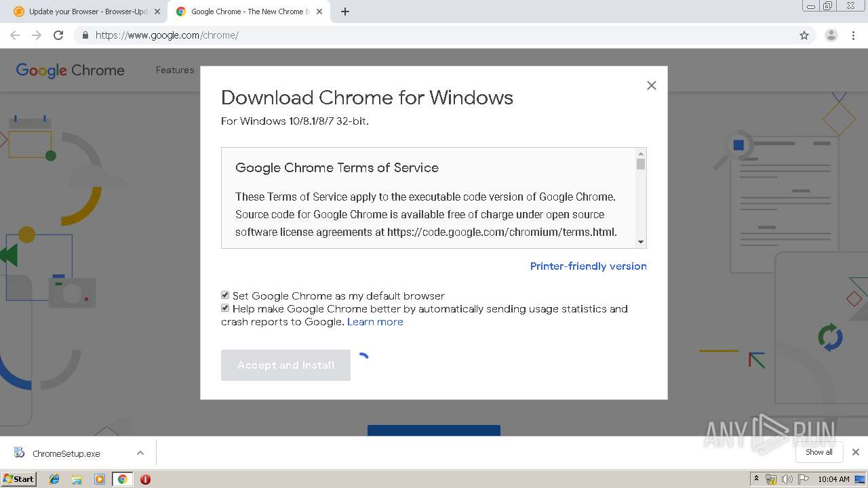This screenshot has width=868, height=488.
Task: Close the Update your Browser tab
Action: point(157,12)
